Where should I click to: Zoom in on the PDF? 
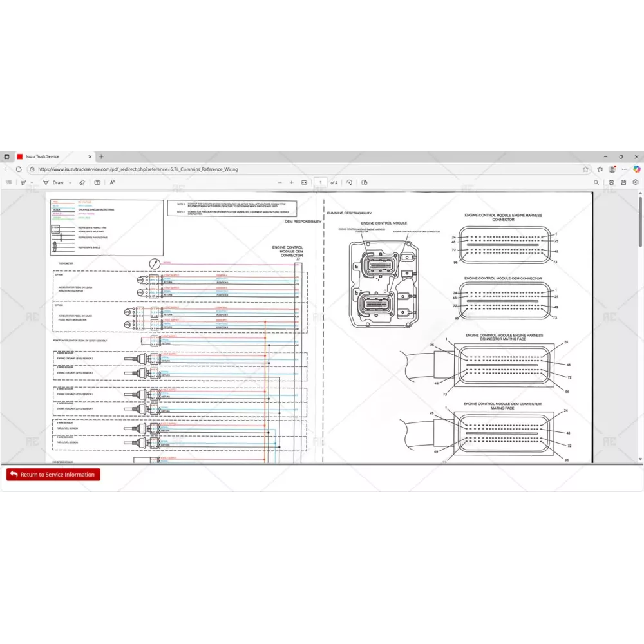click(292, 182)
